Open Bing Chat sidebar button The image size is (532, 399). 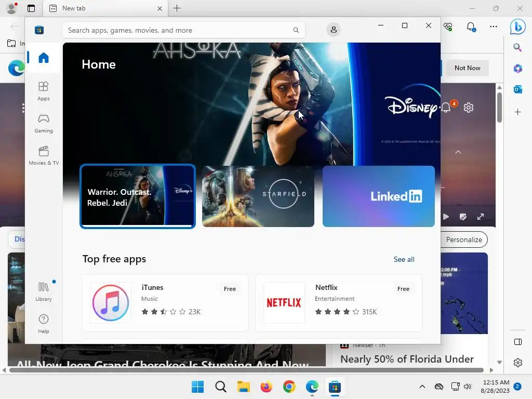pos(518,26)
